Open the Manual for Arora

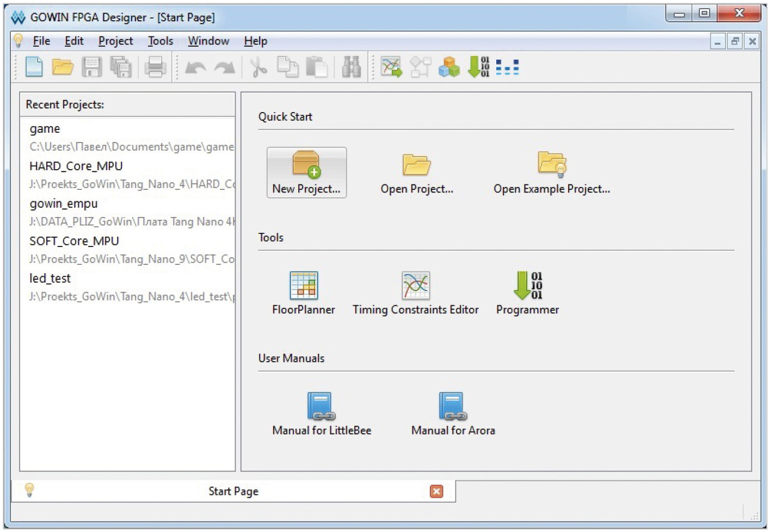pos(453,414)
